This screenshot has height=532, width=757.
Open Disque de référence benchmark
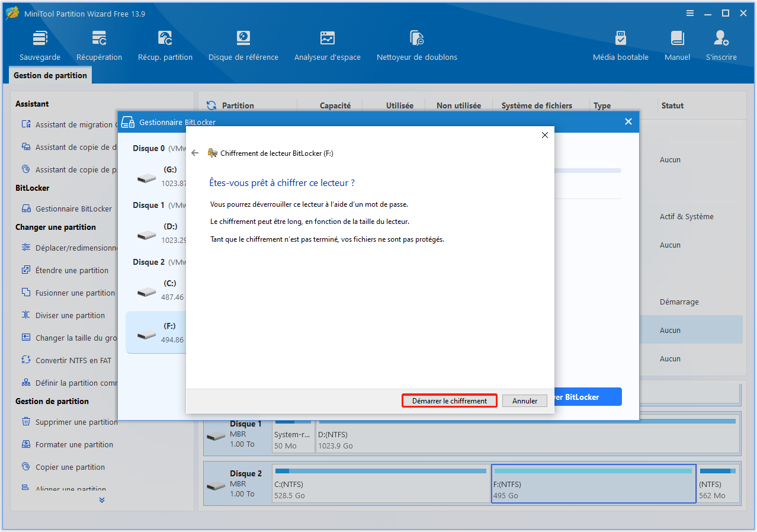pyautogui.click(x=243, y=46)
